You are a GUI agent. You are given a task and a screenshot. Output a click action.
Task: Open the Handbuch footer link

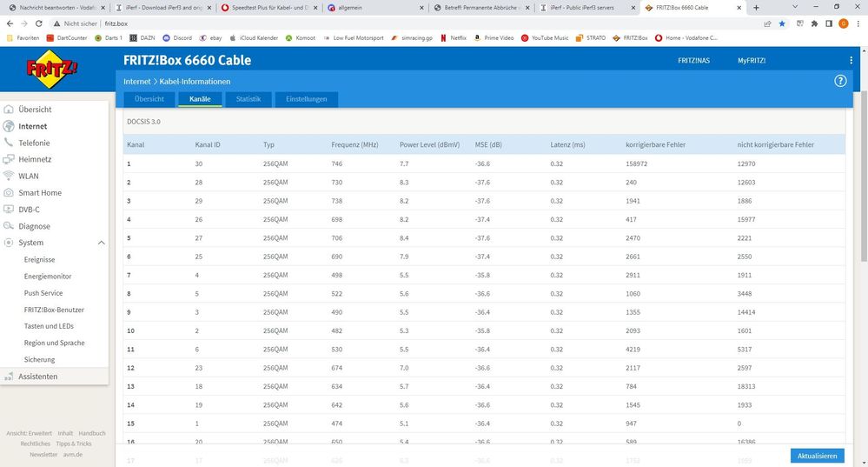click(x=92, y=433)
